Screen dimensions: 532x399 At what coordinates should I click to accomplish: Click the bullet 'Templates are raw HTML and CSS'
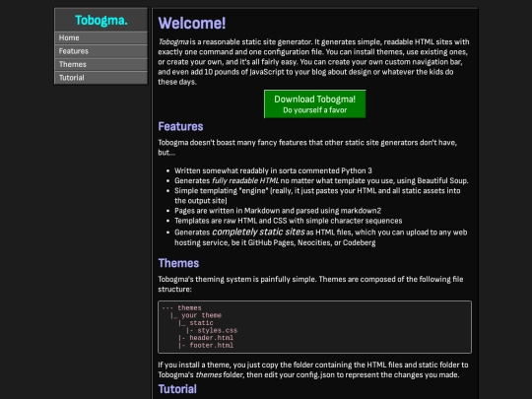pyautogui.click(x=288, y=221)
